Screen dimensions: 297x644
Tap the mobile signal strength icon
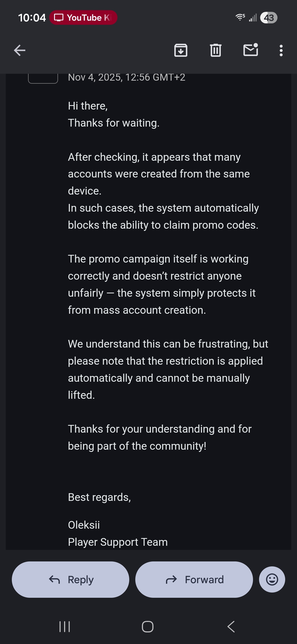[253, 18]
